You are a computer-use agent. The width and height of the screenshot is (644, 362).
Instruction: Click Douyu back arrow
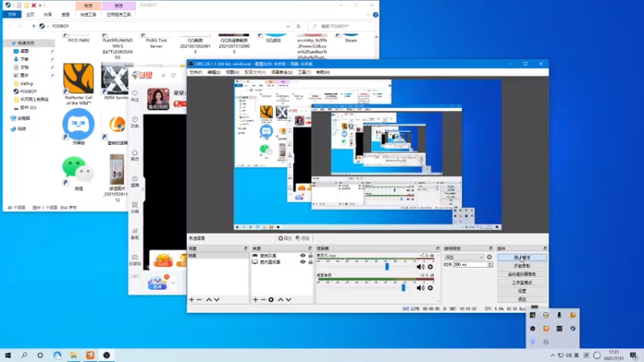pyautogui.click(x=164, y=76)
